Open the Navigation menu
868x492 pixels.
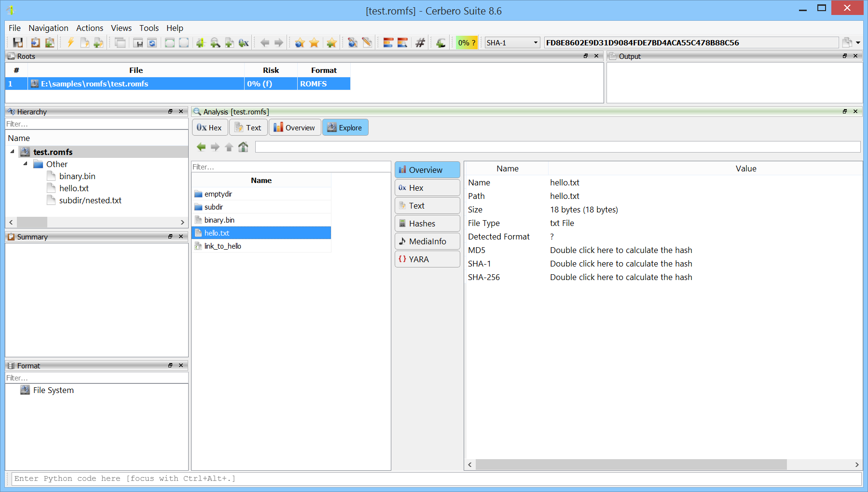pyautogui.click(x=48, y=28)
